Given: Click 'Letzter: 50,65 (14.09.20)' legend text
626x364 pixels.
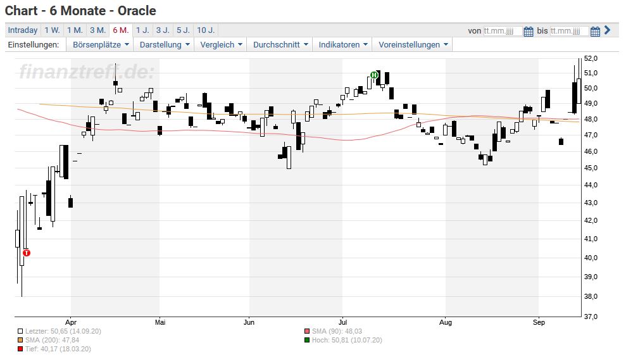Looking at the screenshot, I should coord(63,331).
